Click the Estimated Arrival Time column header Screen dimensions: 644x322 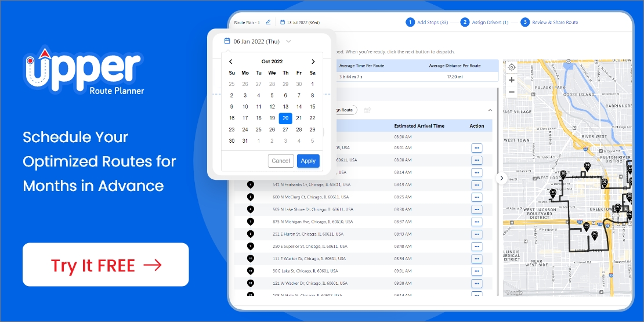pos(419,126)
